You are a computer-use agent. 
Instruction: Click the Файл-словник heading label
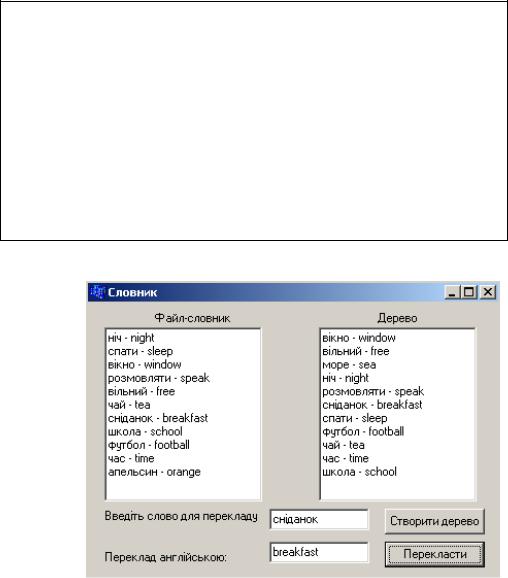(x=192, y=318)
